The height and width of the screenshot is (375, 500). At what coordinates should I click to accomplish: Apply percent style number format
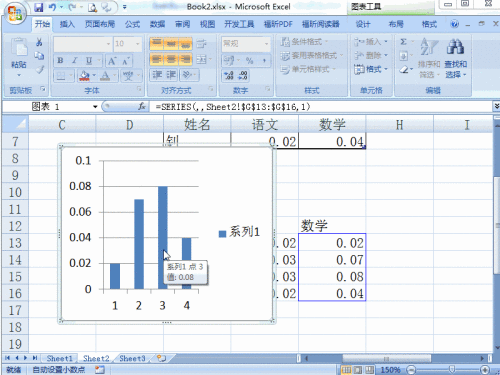249,60
